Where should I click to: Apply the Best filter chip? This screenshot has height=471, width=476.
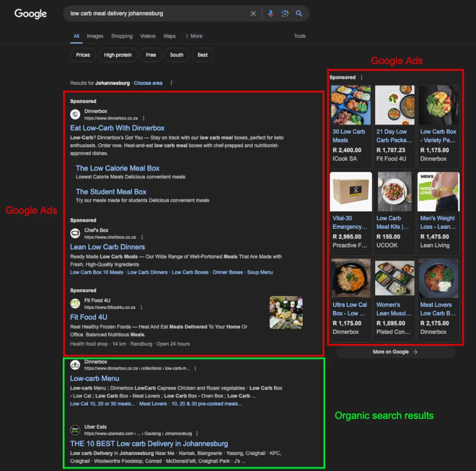tap(202, 55)
